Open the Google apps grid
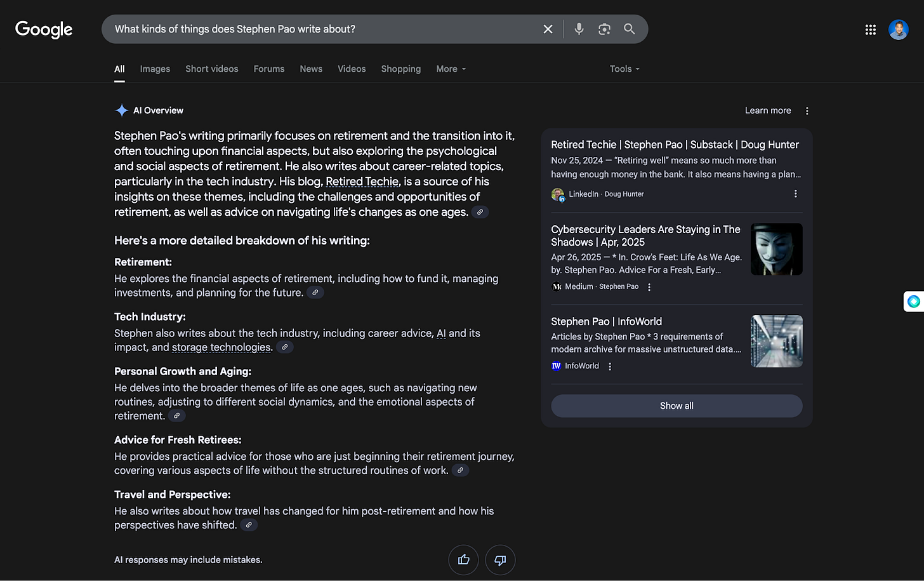This screenshot has height=581, width=924. (x=870, y=29)
